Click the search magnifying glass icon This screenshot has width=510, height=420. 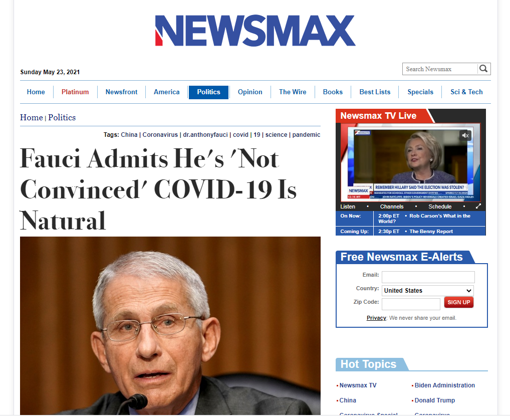coord(483,69)
